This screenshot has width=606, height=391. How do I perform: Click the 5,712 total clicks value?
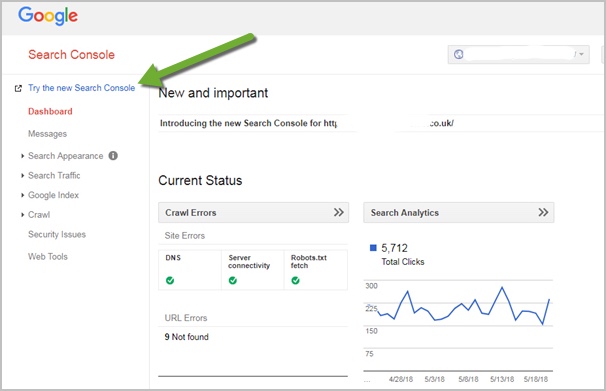click(x=394, y=248)
